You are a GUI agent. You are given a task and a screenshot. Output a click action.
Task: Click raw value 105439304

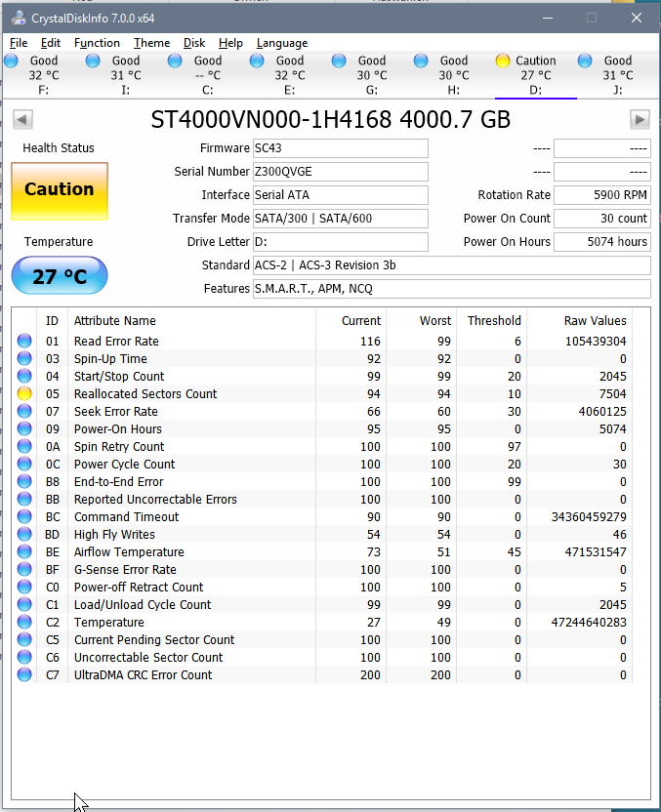596,341
